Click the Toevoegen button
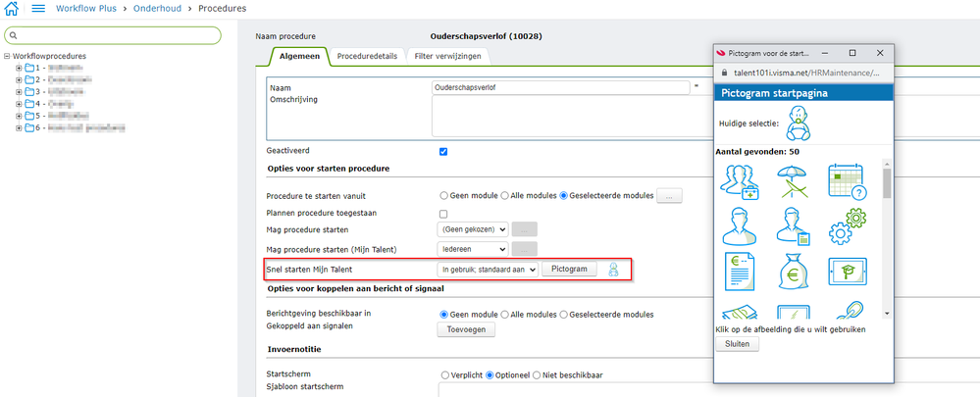The height and width of the screenshot is (397, 980). point(466,330)
